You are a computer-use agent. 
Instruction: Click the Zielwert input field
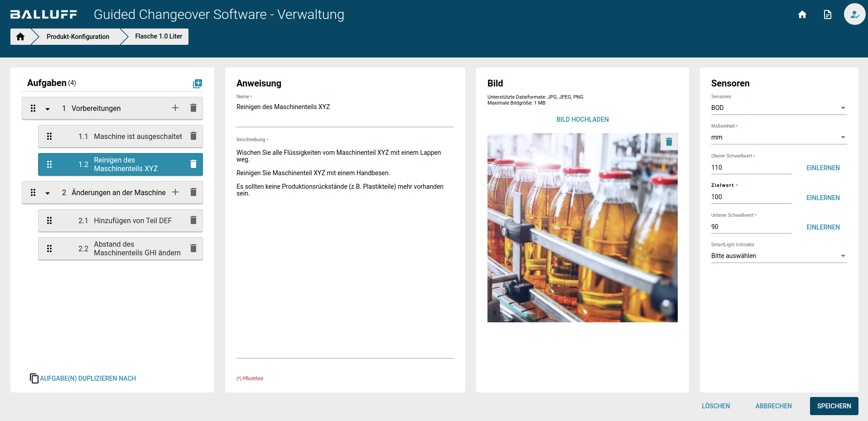click(751, 197)
